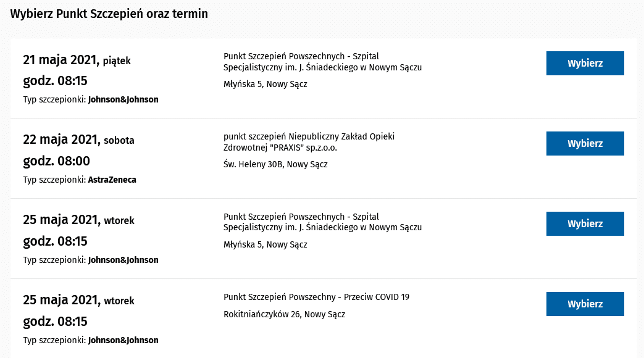The width and height of the screenshot is (644, 358).
Task: Click the 'godz. 08:15' time in the Rokitniańczyków row
Action: coord(55,322)
